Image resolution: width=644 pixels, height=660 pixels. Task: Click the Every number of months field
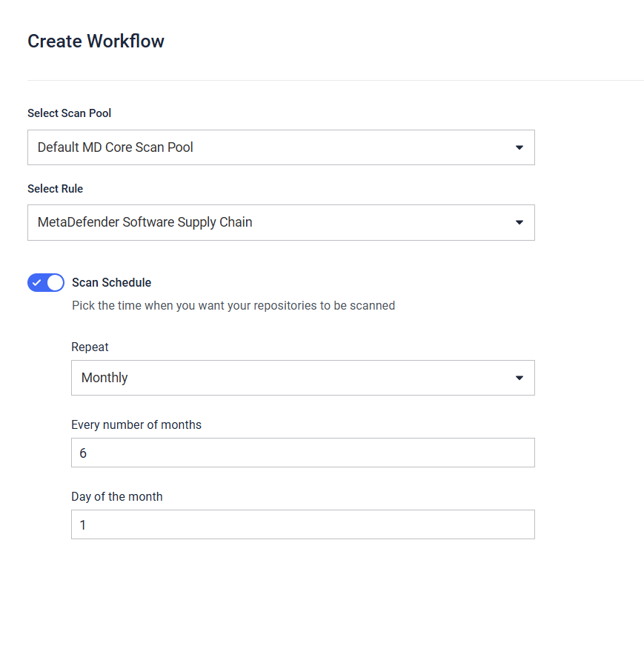(x=303, y=453)
